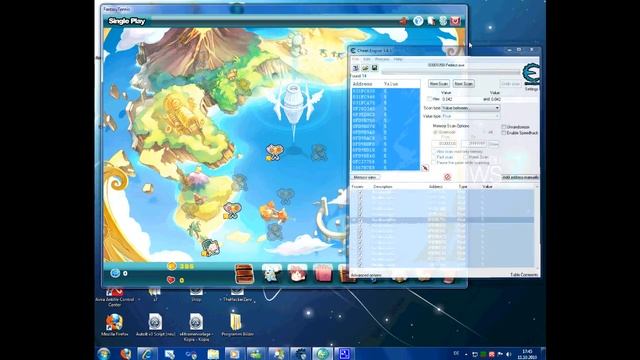640x360 pixels.
Task: Open the Mozilla Firefox desktop shortcut
Action: click(115, 325)
